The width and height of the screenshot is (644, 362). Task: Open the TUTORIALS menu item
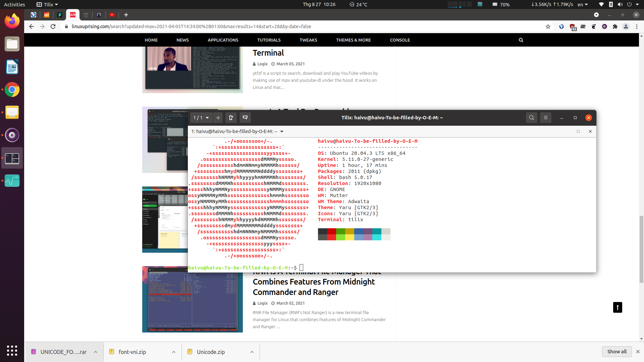click(x=269, y=40)
